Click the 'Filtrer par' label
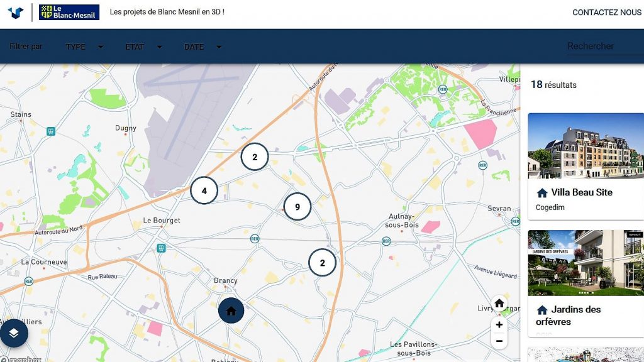The width and height of the screenshot is (644, 362). point(26,47)
